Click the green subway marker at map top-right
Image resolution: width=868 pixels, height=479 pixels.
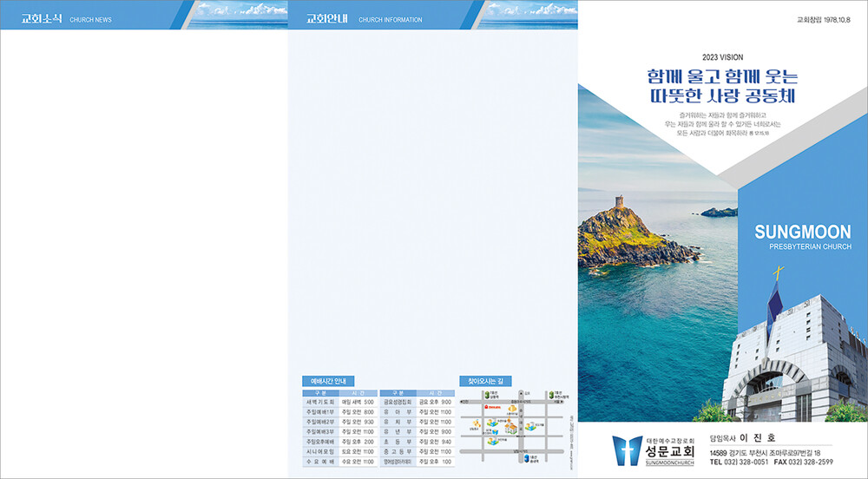[550, 393]
